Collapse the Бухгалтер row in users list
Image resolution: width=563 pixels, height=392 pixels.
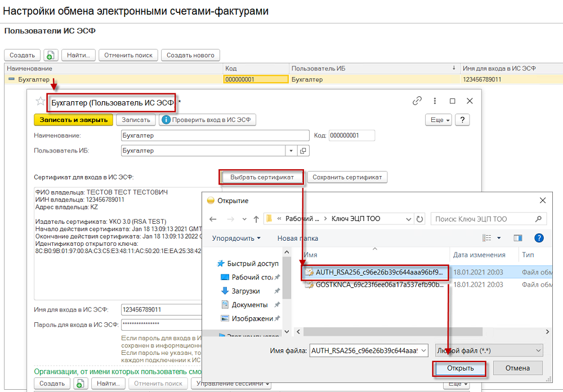coord(11,79)
